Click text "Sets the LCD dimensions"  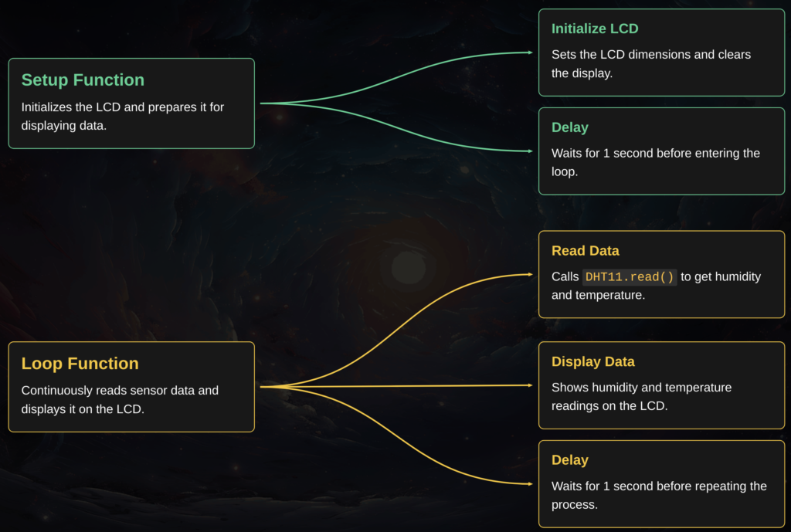tap(650, 55)
